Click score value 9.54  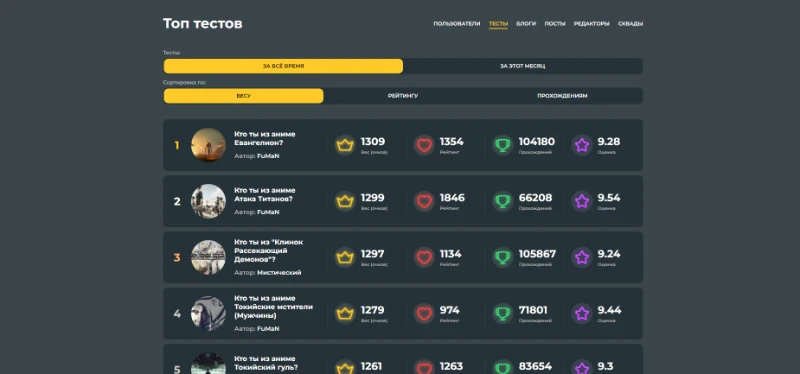coord(609,197)
